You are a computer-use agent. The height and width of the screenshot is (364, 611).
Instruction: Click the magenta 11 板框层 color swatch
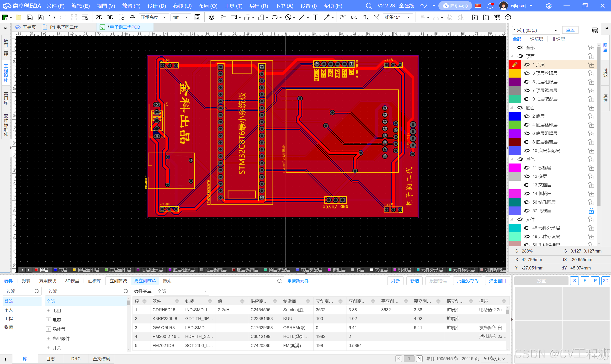coord(515,168)
